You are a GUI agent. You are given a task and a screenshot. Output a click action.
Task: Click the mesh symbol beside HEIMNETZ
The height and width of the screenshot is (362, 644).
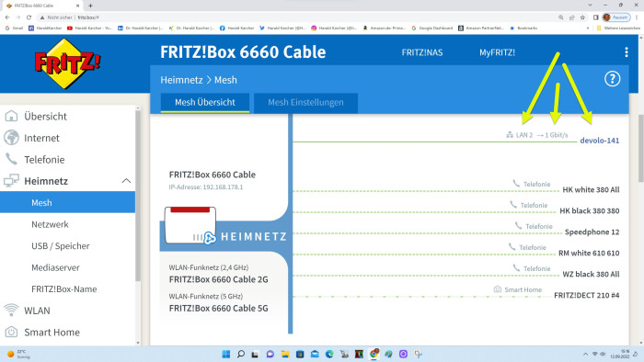tap(210, 237)
